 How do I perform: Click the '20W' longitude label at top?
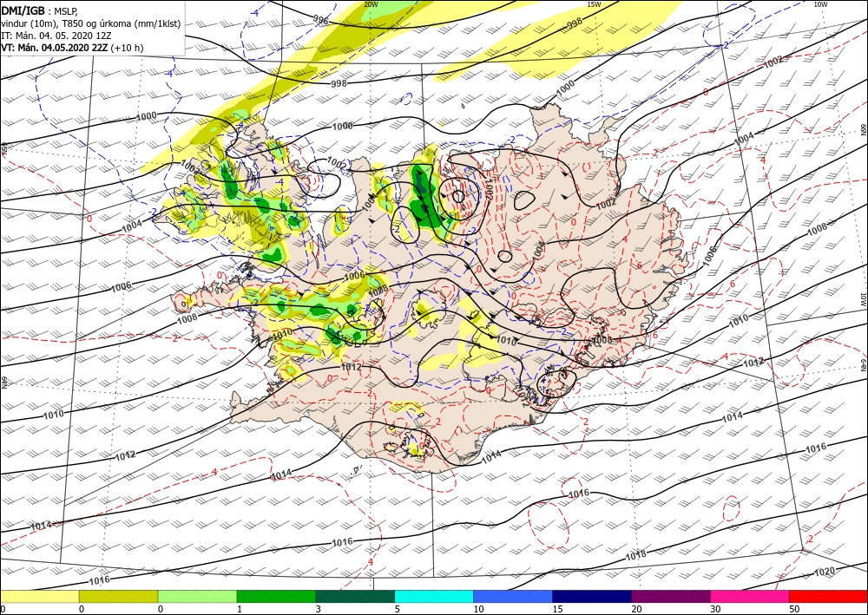(371, 4)
